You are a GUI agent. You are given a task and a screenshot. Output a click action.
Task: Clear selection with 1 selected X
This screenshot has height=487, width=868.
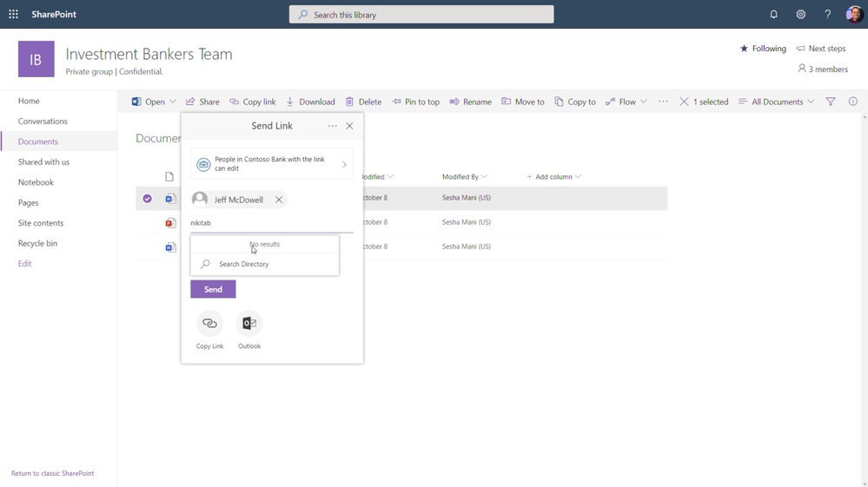tap(684, 102)
